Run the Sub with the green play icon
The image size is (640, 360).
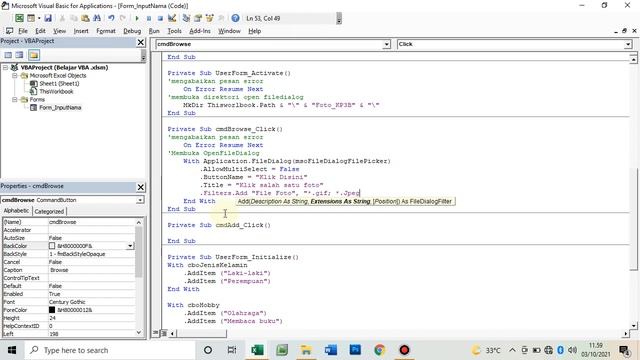(137, 18)
